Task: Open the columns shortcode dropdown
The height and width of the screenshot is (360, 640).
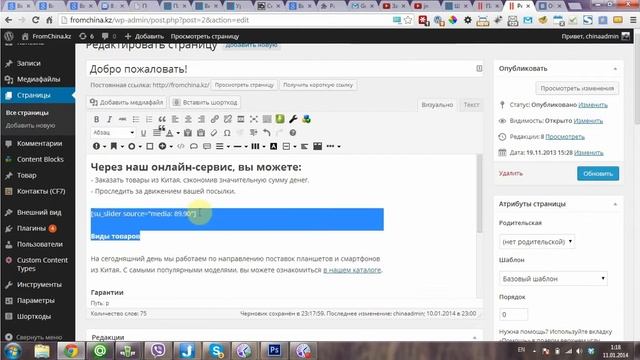Action: (258, 146)
